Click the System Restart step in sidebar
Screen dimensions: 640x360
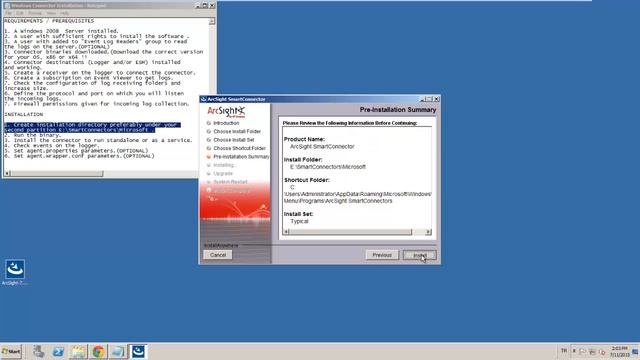tap(230, 182)
